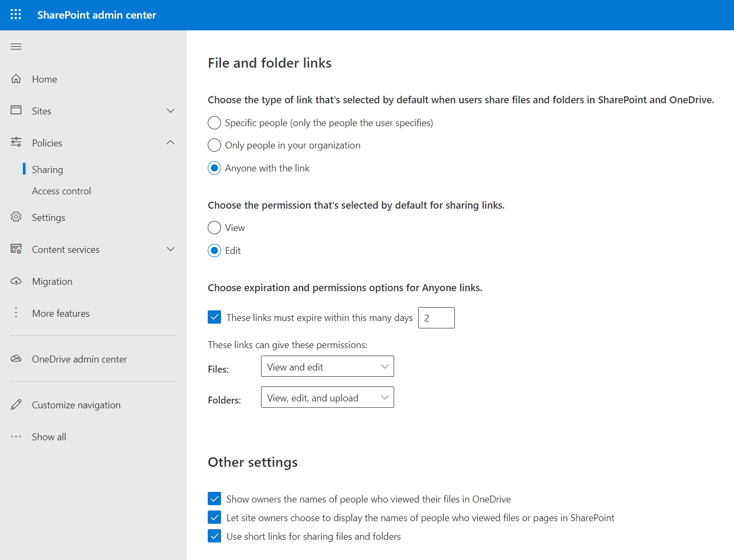Expand the Sites chevron
The width and height of the screenshot is (734, 560).
click(170, 111)
